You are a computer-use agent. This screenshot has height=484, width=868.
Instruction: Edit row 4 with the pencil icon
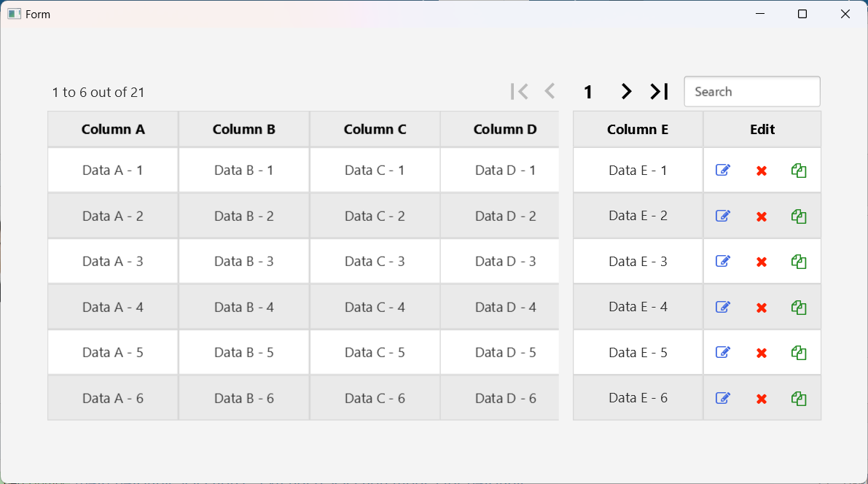723,308
